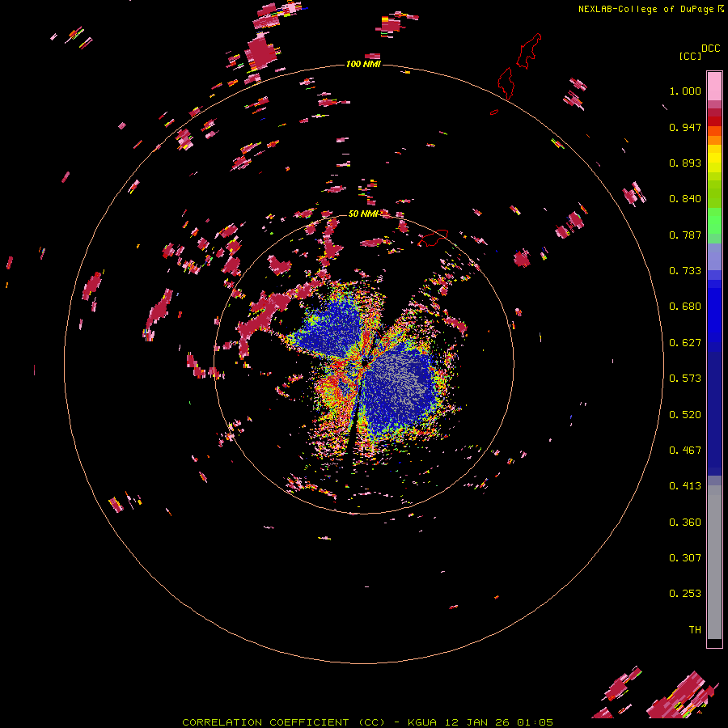Click the radar site at the rings' center
Viewport: 728px width, 728px height.
tap(364, 363)
